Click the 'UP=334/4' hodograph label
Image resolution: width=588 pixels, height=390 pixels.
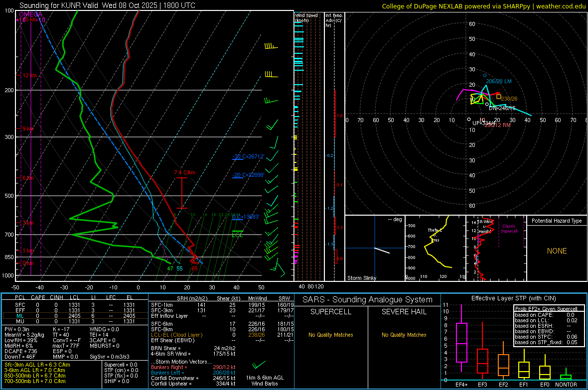click(x=484, y=123)
